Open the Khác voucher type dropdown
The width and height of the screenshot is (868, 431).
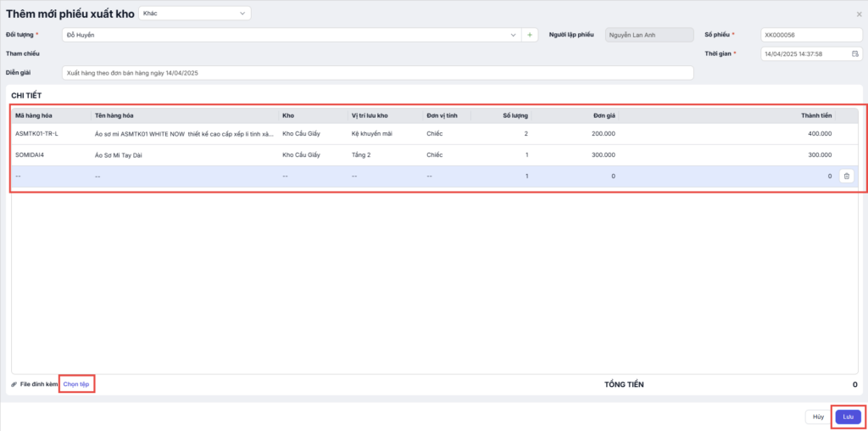pyautogui.click(x=194, y=14)
